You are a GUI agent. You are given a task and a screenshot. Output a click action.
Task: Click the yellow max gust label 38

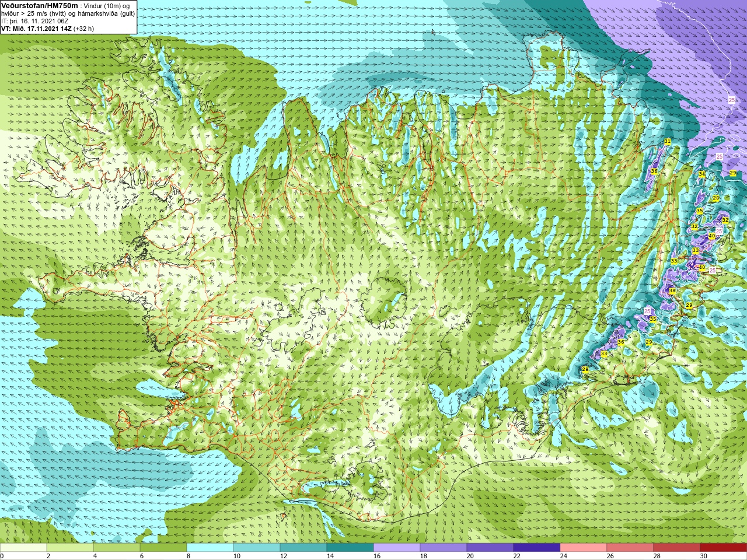672,291
